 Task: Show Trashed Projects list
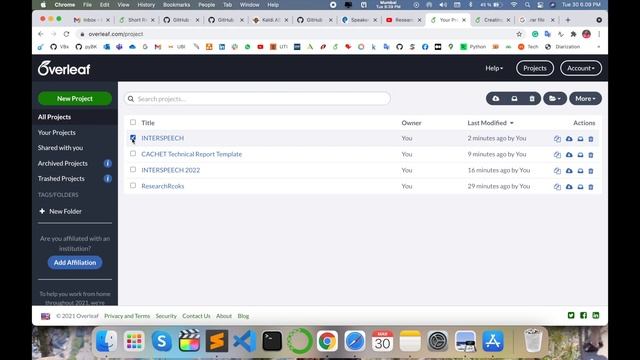(61, 178)
